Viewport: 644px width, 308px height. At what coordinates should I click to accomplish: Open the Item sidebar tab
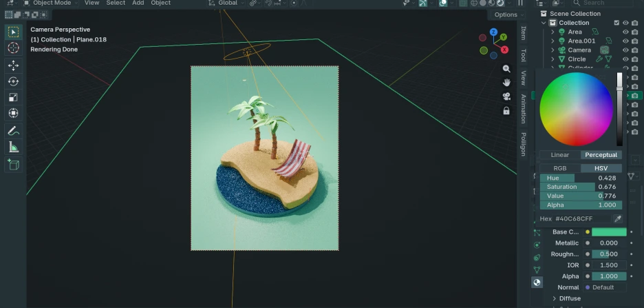tap(523, 33)
